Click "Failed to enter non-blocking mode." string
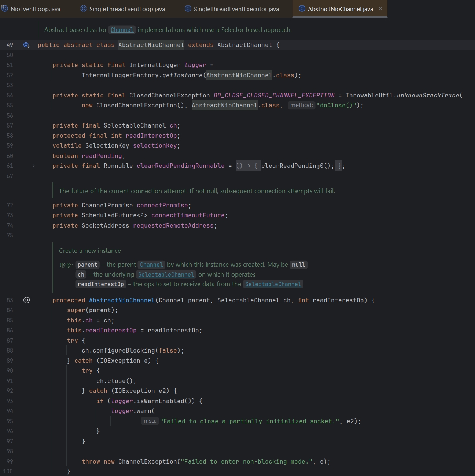The height and width of the screenshot is (476, 475). (247, 461)
